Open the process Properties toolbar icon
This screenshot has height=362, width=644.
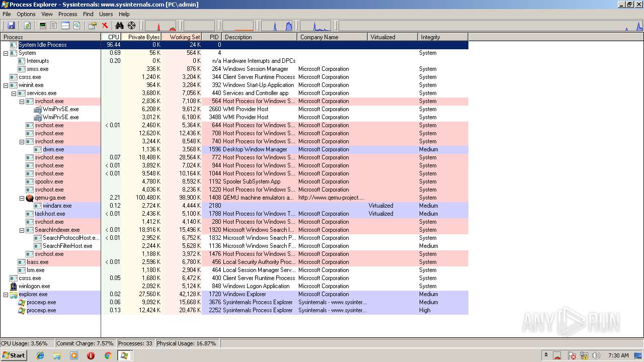pos(93,25)
